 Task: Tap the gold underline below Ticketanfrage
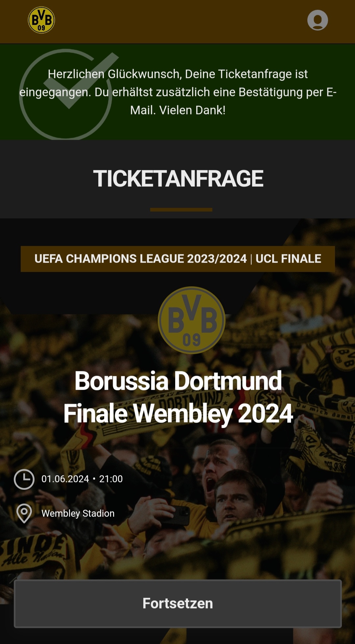pos(181,210)
